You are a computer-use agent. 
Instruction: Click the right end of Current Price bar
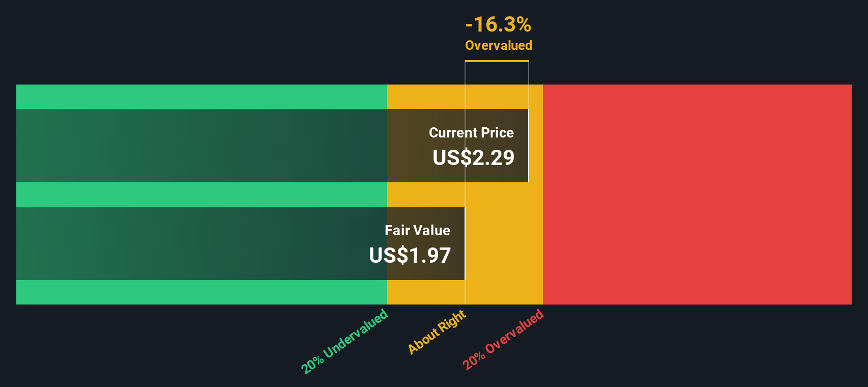pyautogui.click(x=528, y=146)
